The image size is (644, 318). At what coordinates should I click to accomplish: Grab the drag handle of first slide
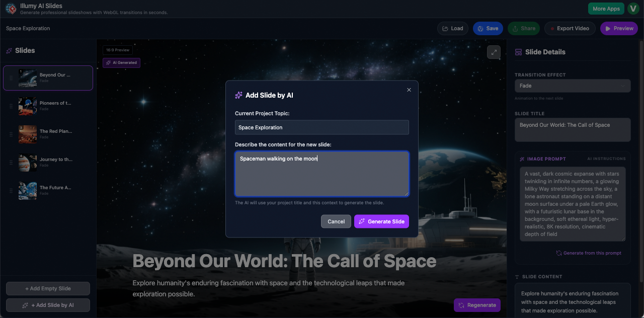[x=11, y=78]
